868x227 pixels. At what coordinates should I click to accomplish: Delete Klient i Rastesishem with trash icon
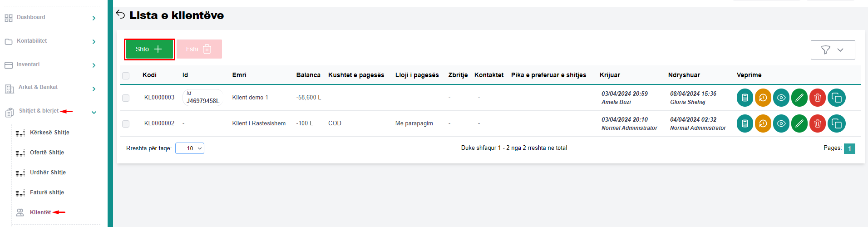click(817, 123)
